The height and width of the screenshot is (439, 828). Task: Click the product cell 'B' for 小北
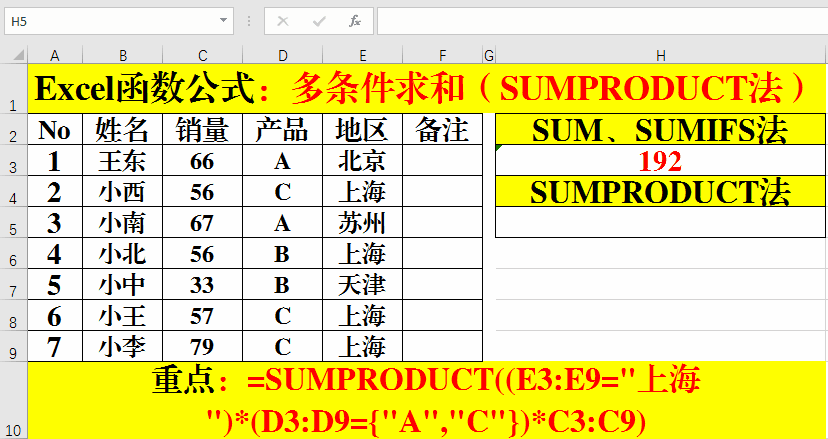click(x=283, y=253)
